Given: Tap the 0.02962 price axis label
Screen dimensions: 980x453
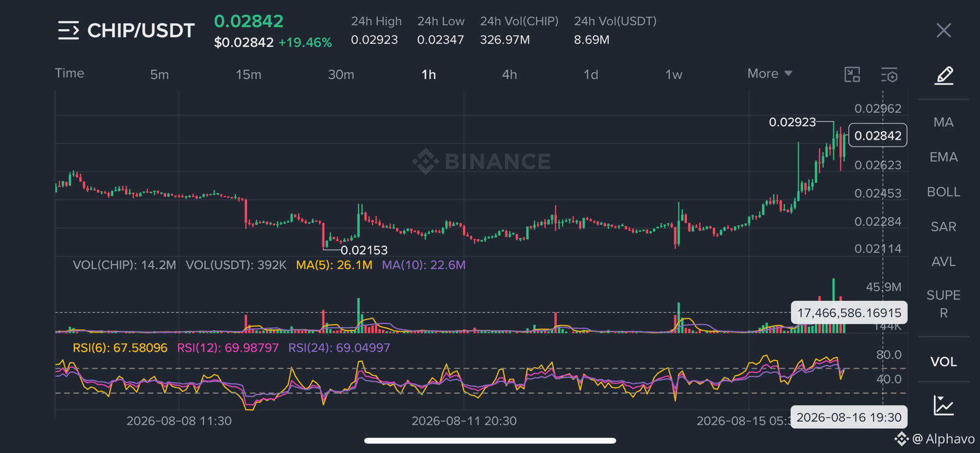Looking at the screenshot, I should pos(878,108).
